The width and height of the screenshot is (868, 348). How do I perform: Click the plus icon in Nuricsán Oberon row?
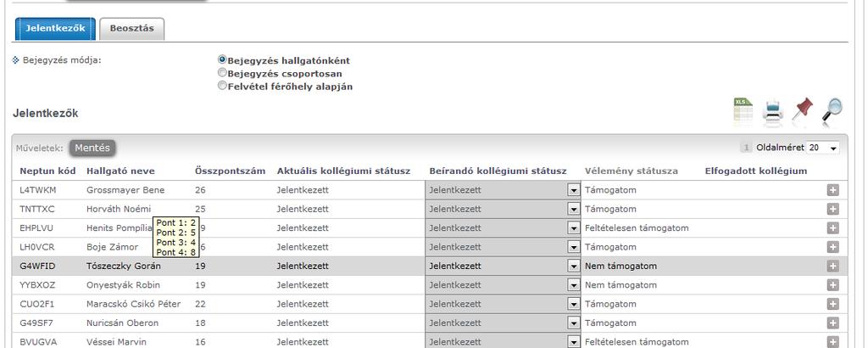point(832,323)
